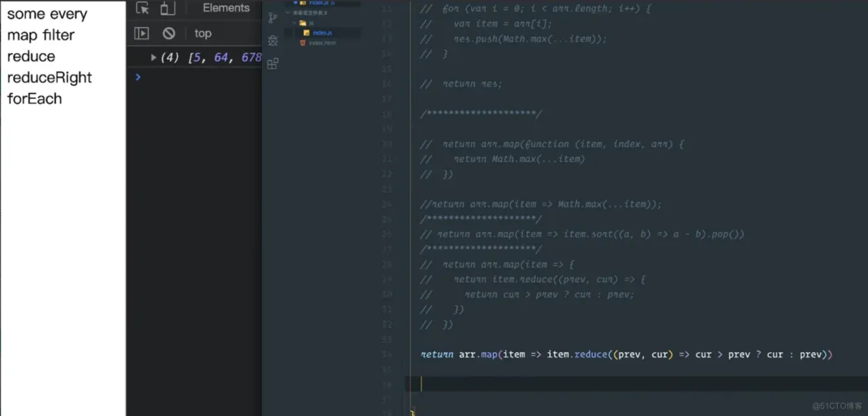Click the 'res.push(Math.max(...item));' line
The image size is (868, 416).
514,39
